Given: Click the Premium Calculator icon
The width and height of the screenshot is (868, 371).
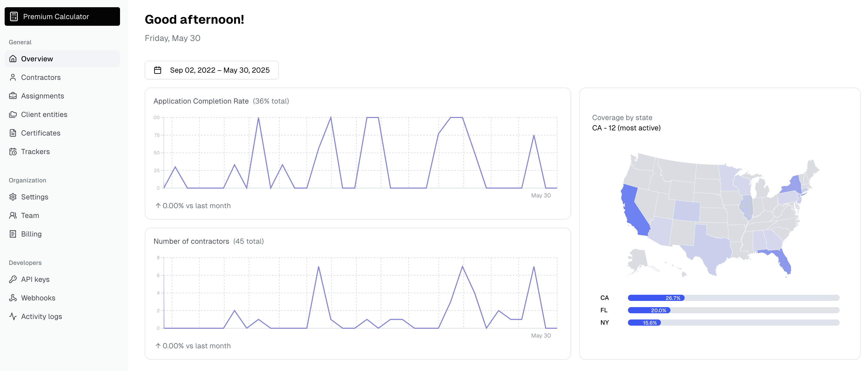Looking at the screenshot, I should (14, 16).
